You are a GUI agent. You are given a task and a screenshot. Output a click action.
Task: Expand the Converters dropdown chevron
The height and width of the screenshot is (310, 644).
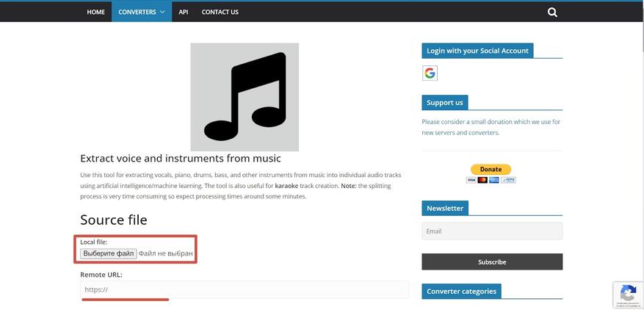coord(162,12)
